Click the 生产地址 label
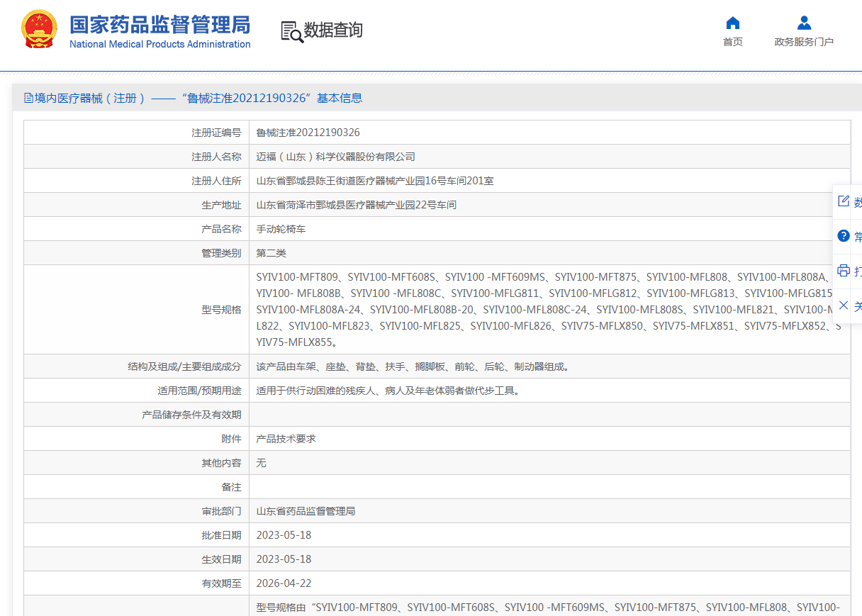 pyautogui.click(x=221, y=205)
